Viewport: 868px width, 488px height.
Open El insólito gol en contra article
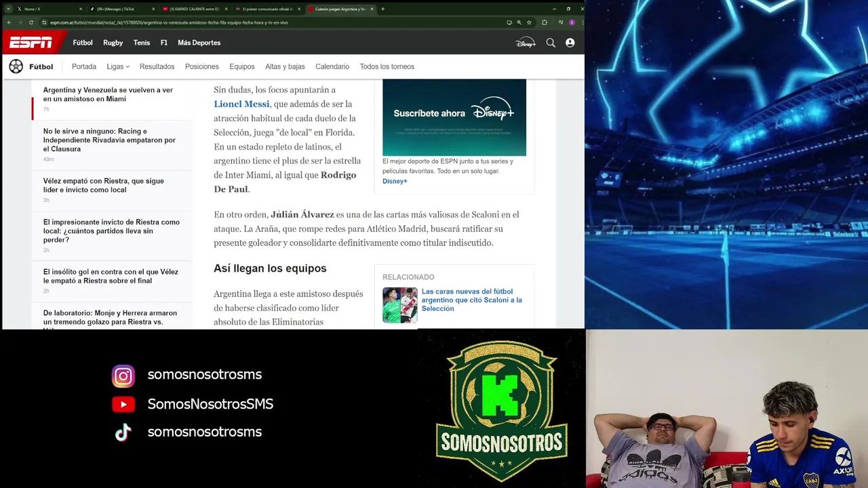tap(111, 276)
